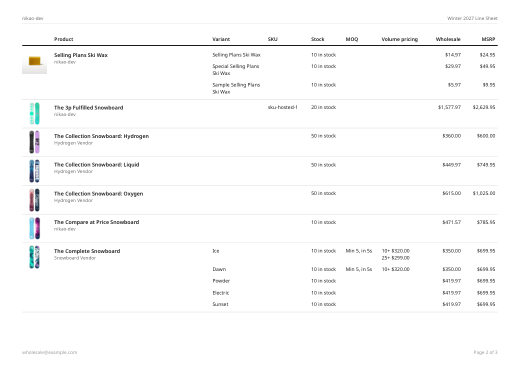Click the "Ice" variant name

(216, 251)
